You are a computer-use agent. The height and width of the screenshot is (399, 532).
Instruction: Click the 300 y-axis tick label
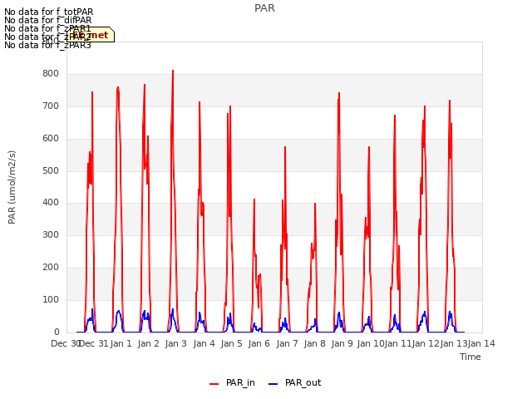point(51,234)
